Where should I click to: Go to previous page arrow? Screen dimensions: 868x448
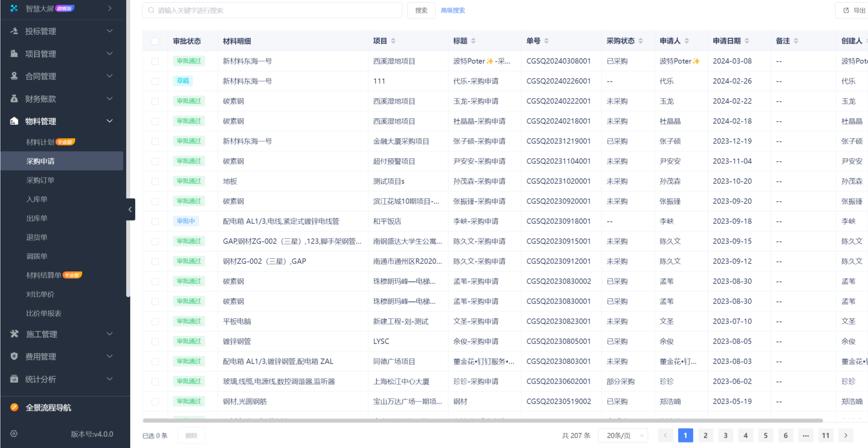[665, 435]
